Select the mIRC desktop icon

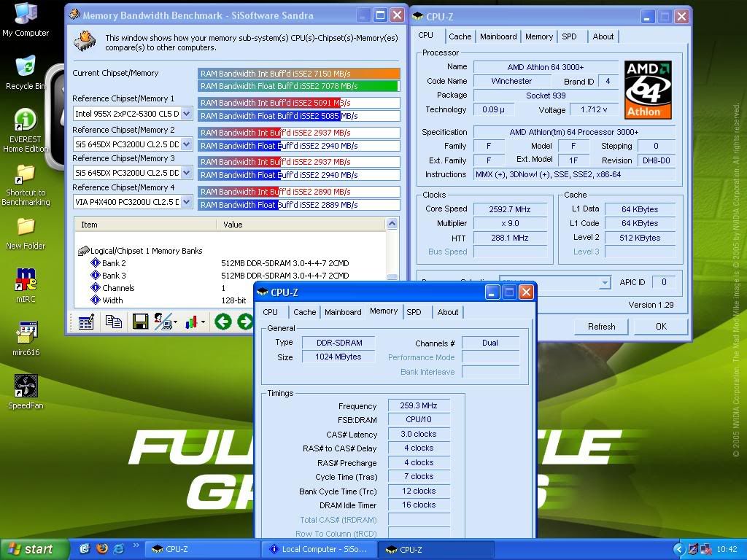26,284
